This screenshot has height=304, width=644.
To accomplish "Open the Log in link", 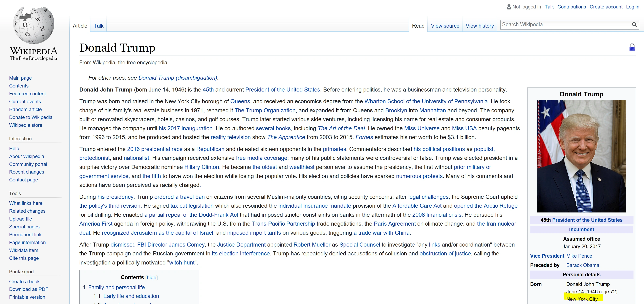I will coord(632,7).
